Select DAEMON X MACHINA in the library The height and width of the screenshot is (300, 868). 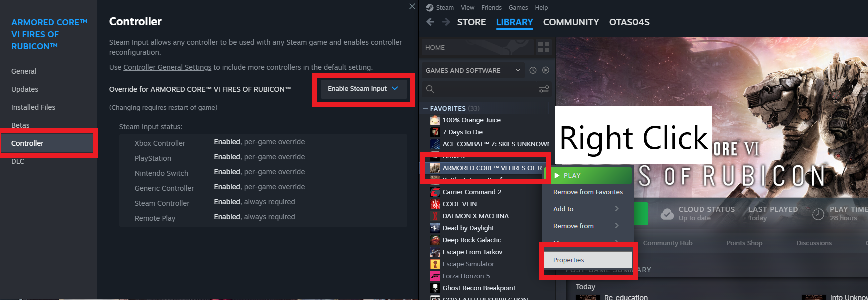click(475, 216)
